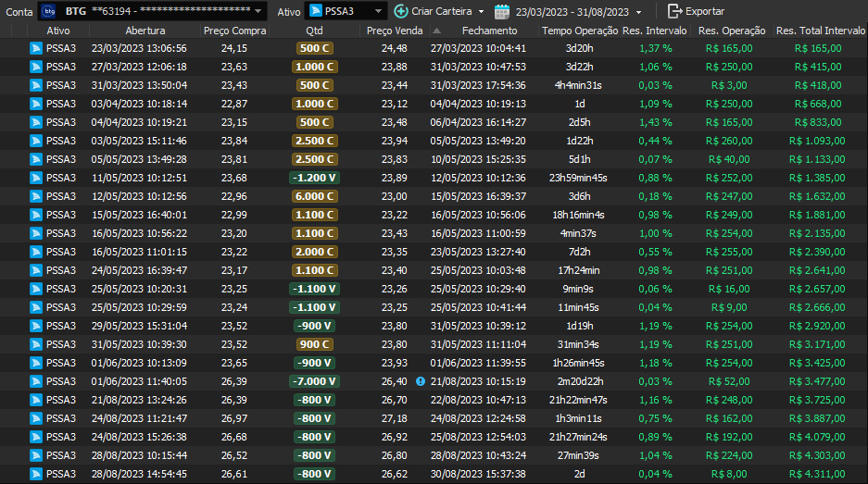
Task: Click the asset icon on the first PSSA3 row
Action: (36, 47)
